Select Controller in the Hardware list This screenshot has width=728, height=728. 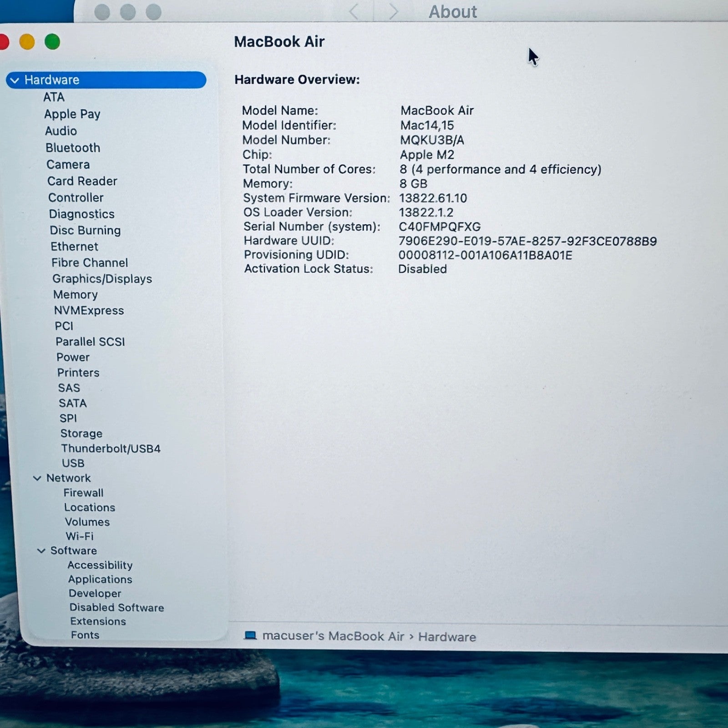pos(76,197)
